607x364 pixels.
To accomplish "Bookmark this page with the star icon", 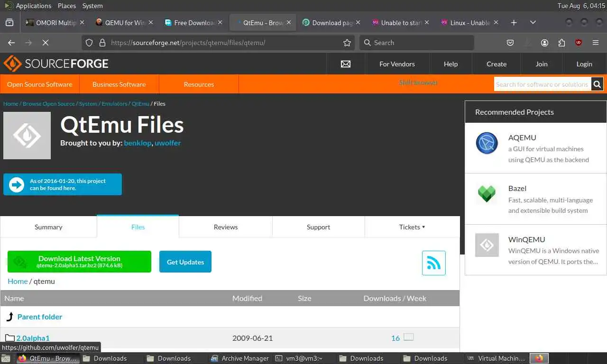I will click(x=347, y=43).
